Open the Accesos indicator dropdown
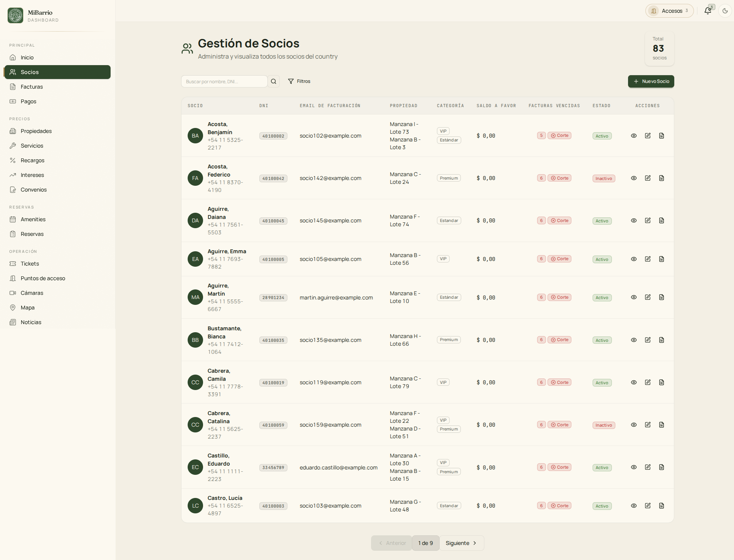This screenshot has width=734, height=560. (x=670, y=11)
